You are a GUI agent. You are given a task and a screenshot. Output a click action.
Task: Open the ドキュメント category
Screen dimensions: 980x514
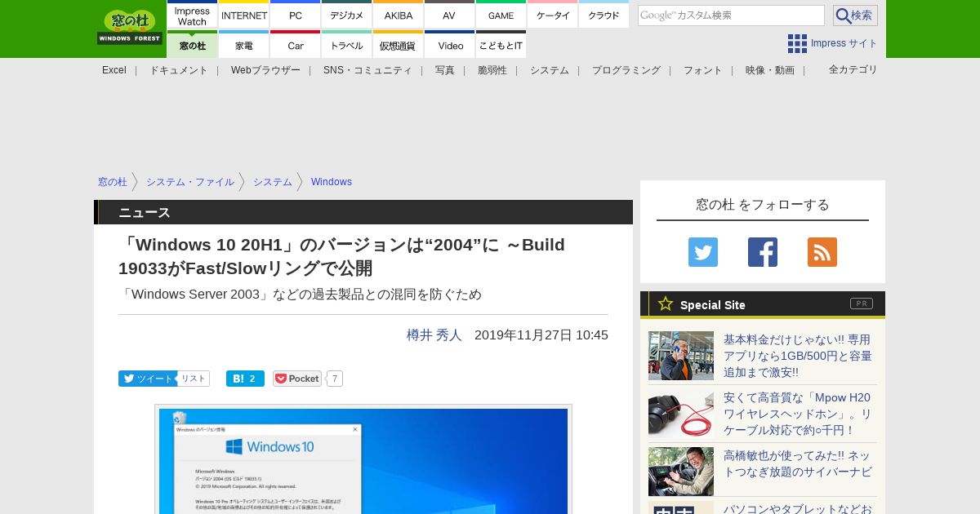click(179, 70)
